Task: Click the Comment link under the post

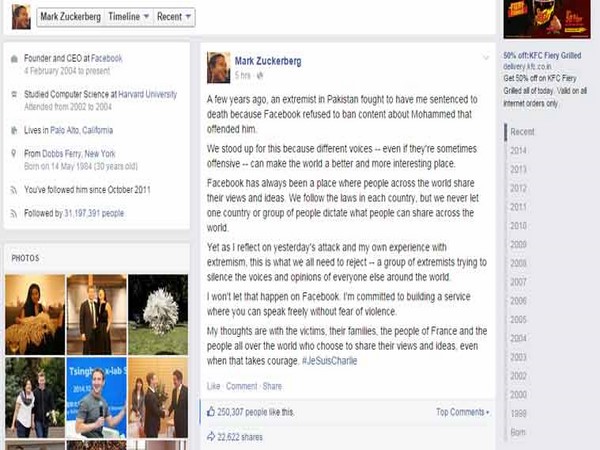Action: pyautogui.click(x=241, y=386)
